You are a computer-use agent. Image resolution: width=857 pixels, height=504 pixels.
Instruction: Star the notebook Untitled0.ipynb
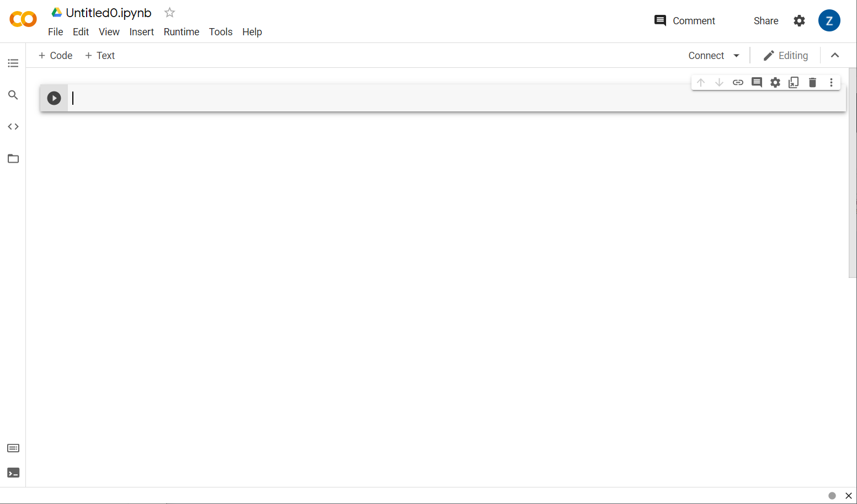coord(169,13)
